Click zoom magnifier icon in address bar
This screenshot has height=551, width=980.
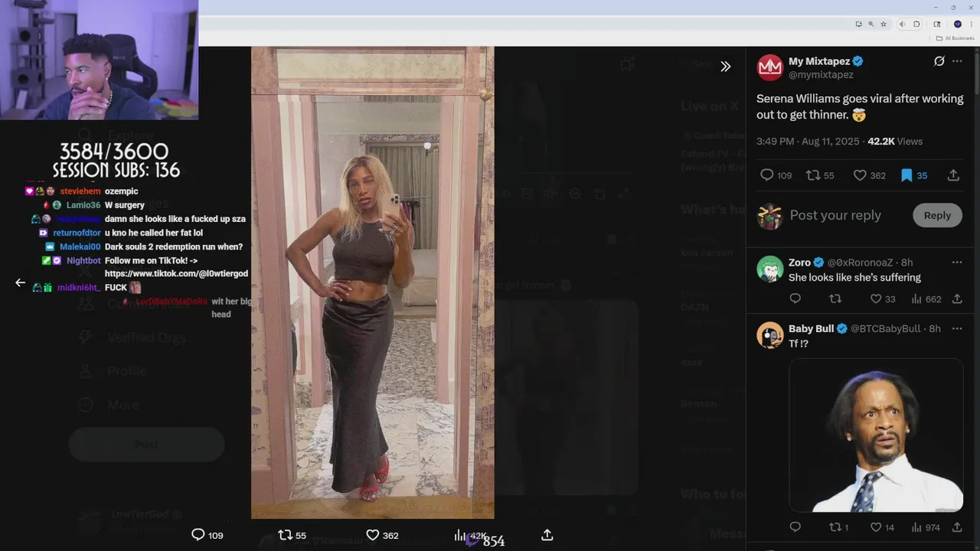pyautogui.click(x=871, y=24)
